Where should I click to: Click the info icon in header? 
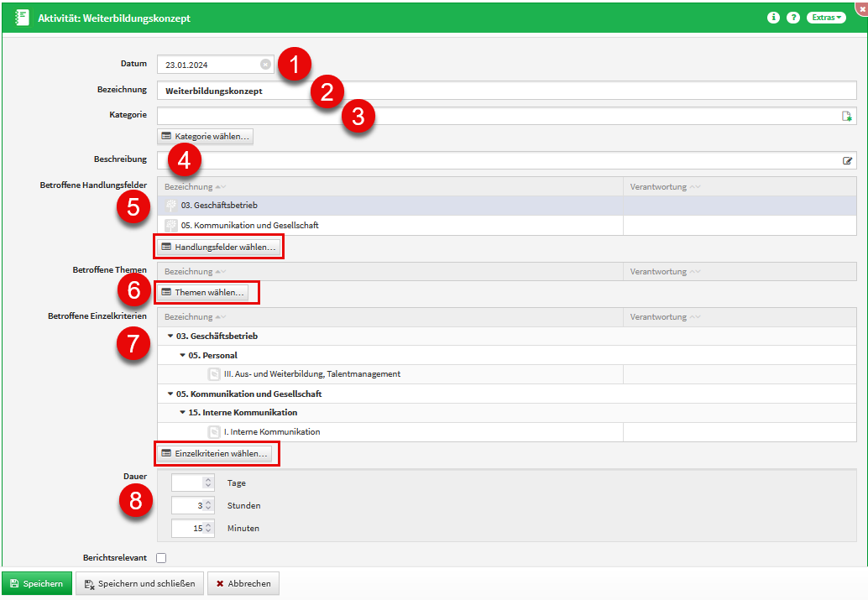click(773, 18)
